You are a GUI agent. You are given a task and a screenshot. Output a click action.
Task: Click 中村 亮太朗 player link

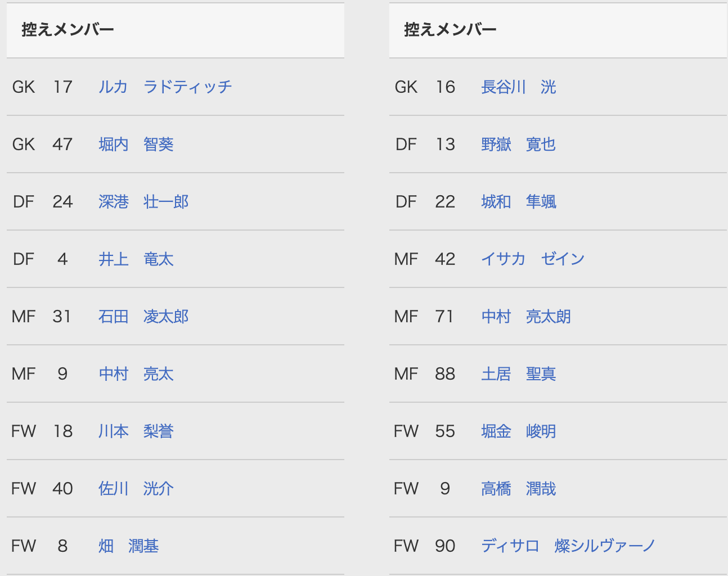(x=526, y=317)
